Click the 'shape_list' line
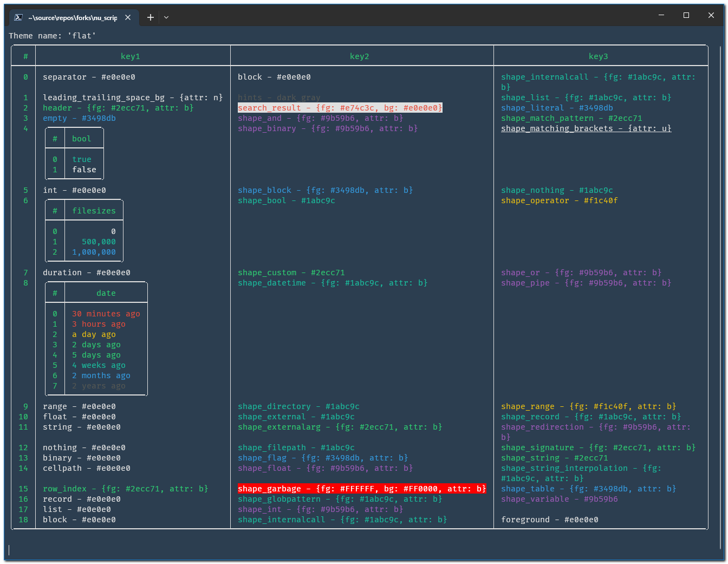Image resolution: width=728 pixels, height=564 pixels. pos(587,98)
